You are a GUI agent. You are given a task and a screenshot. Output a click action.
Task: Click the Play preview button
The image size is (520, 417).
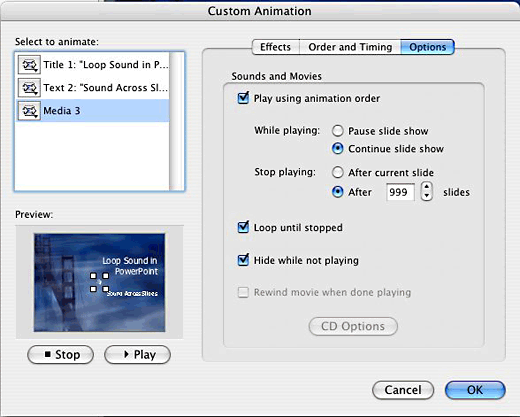[137, 355]
